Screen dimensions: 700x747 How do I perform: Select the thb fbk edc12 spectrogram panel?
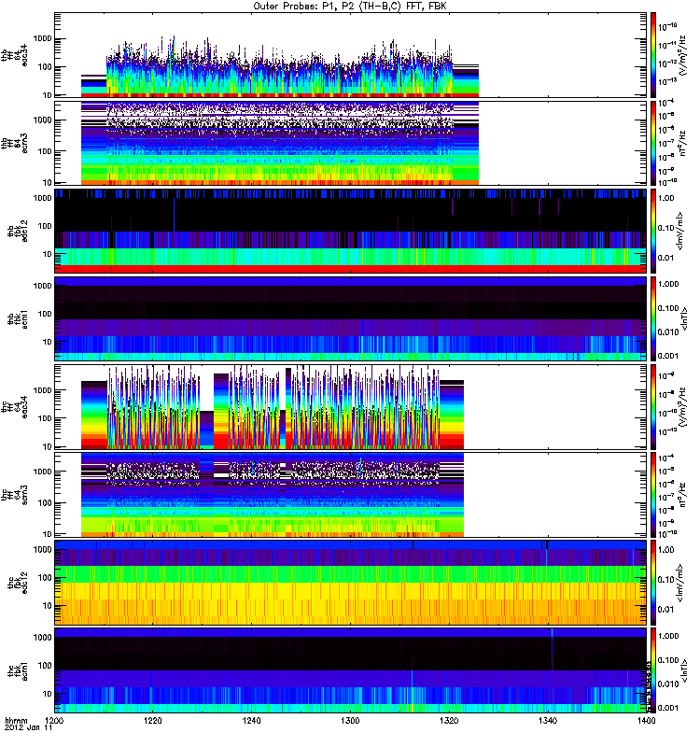pyautogui.click(x=351, y=231)
